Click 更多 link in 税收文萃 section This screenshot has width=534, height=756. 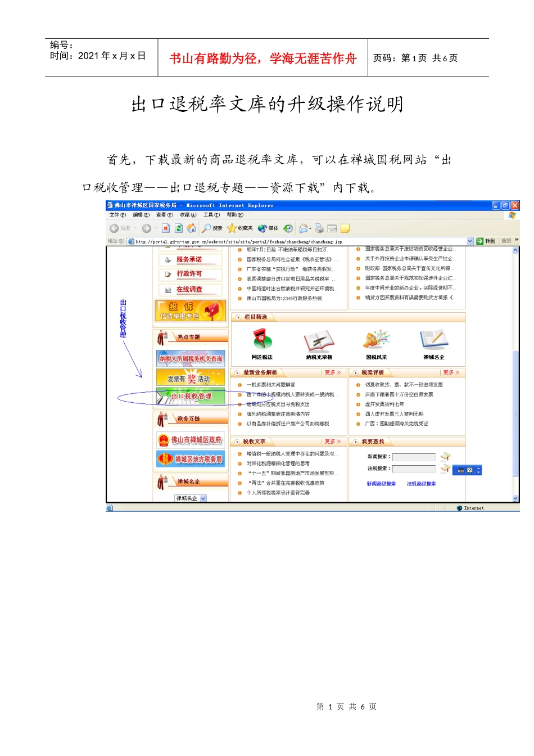pyautogui.click(x=333, y=442)
